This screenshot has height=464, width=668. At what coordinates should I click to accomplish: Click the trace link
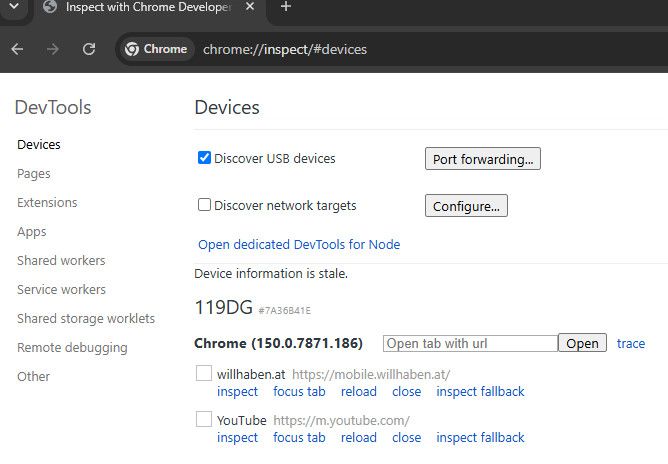click(631, 343)
